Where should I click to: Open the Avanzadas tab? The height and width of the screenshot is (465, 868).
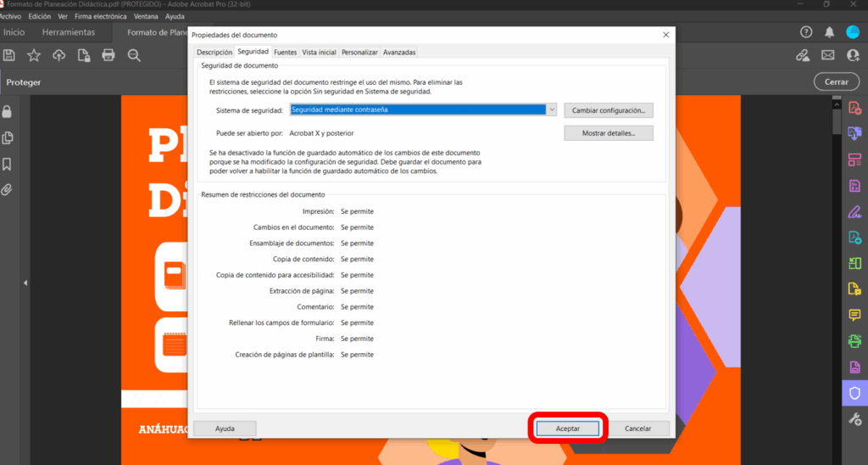[399, 53]
